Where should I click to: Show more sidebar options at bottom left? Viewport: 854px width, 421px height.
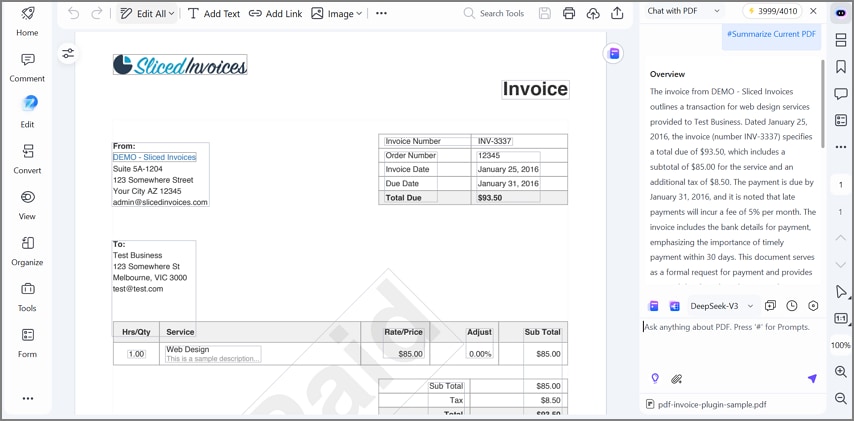pos(27,398)
